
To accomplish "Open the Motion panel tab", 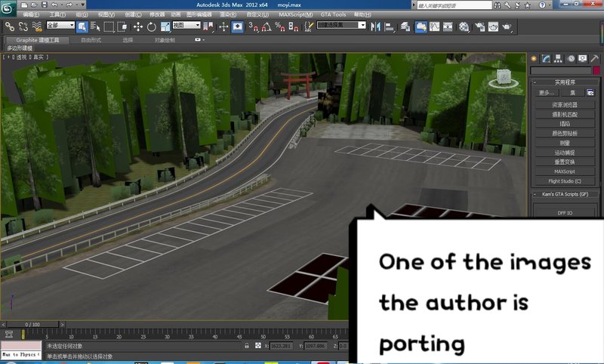I will click(571, 59).
